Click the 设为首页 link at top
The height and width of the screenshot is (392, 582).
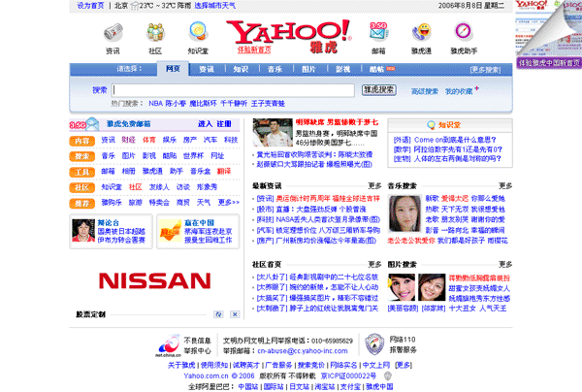[90, 6]
